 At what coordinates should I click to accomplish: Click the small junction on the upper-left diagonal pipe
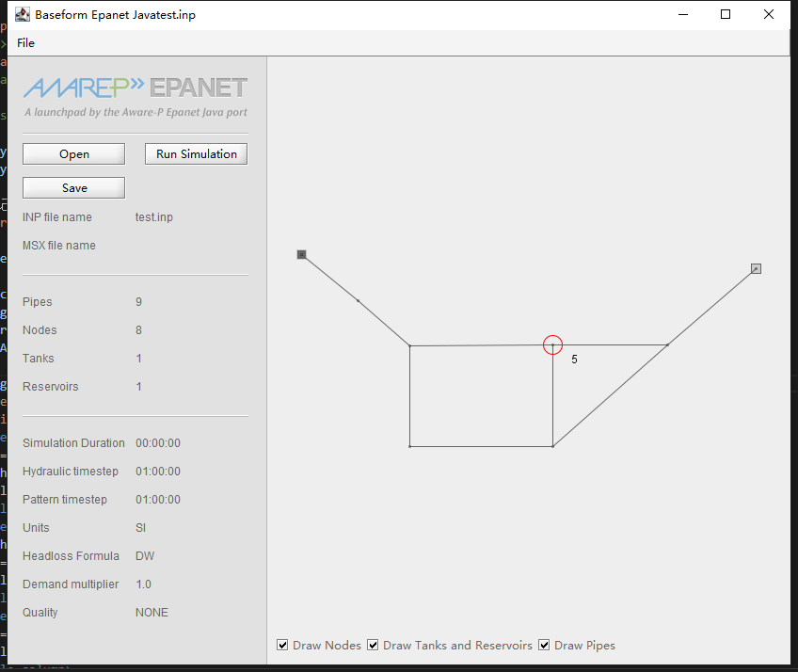[x=358, y=300]
